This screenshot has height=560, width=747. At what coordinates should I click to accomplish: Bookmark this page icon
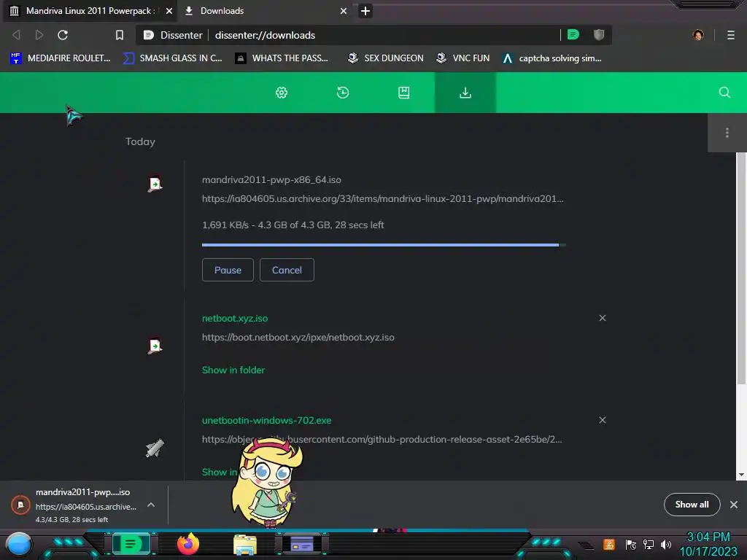click(120, 35)
